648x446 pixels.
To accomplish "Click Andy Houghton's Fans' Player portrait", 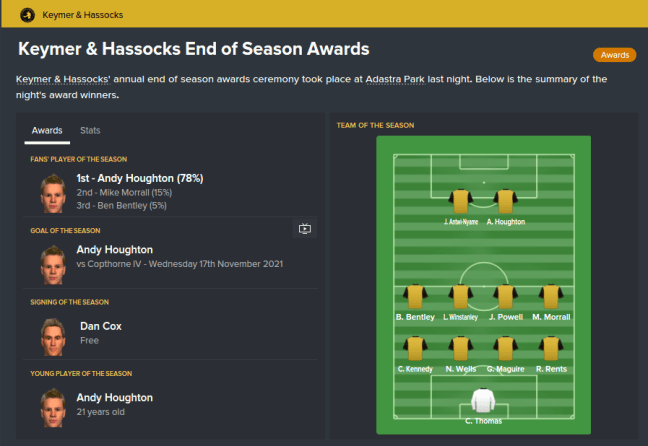I will [52, 192].
